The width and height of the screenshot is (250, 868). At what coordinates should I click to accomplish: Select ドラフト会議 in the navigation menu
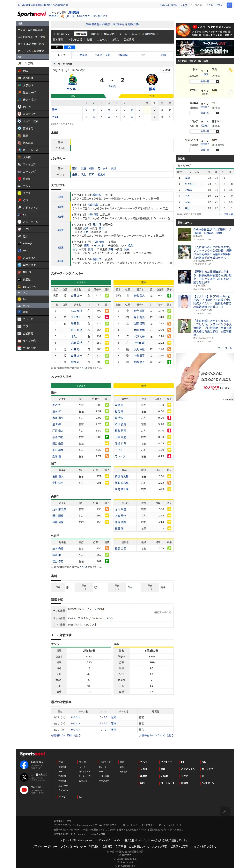point(75,40)
